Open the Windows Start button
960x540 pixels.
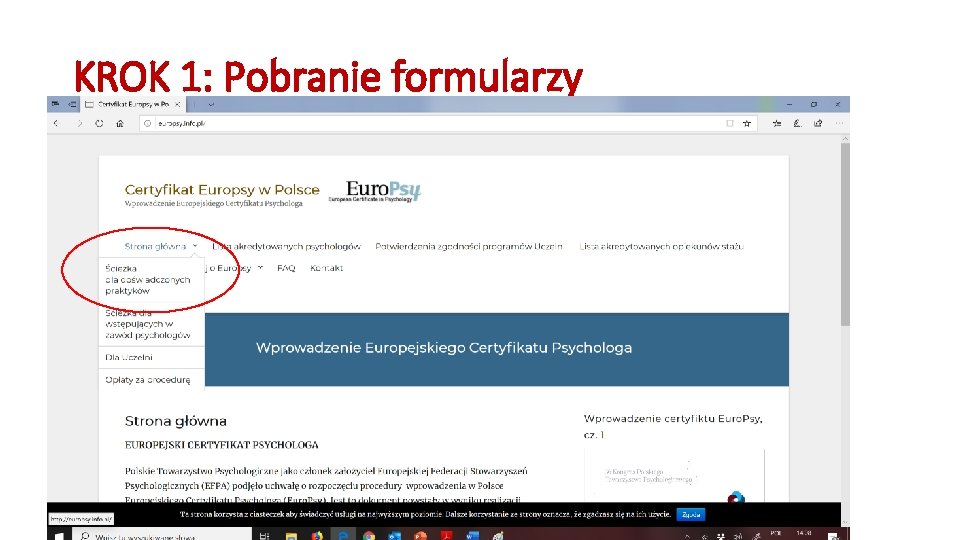point(60,536)
